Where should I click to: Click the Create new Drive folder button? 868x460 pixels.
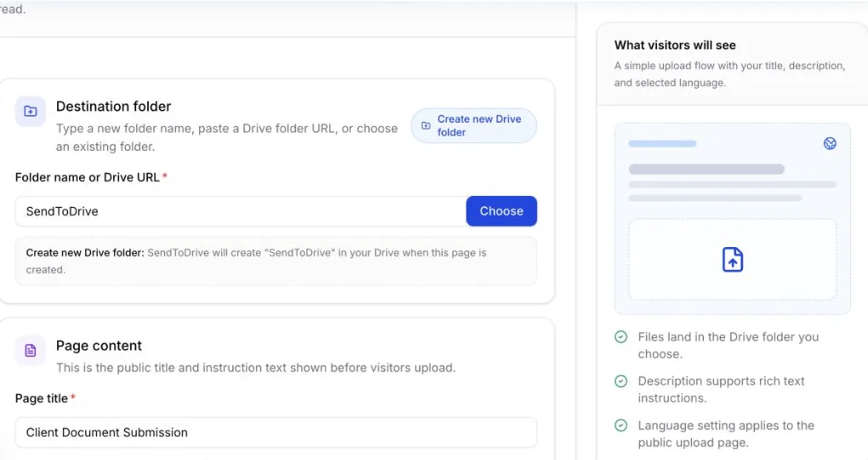(474, 126)
